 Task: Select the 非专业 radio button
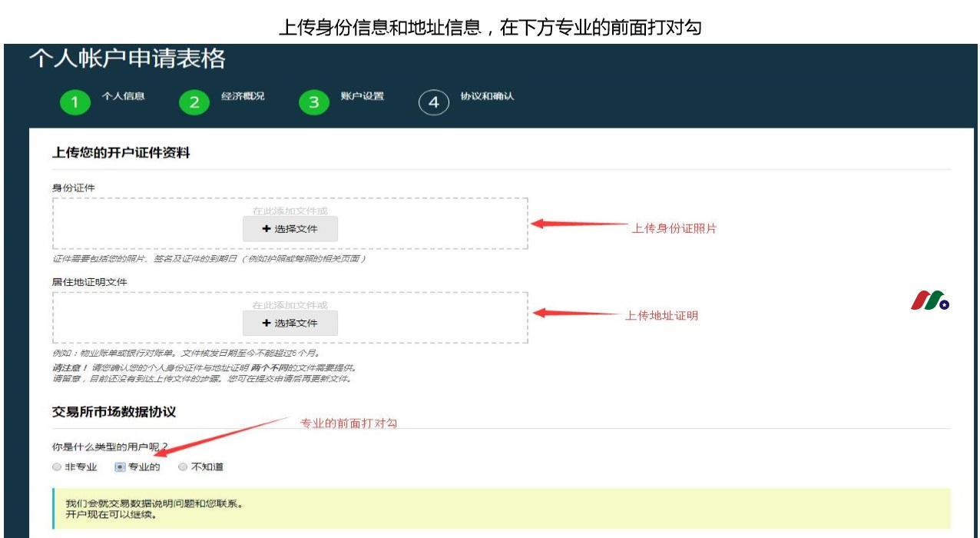(57, 467)
